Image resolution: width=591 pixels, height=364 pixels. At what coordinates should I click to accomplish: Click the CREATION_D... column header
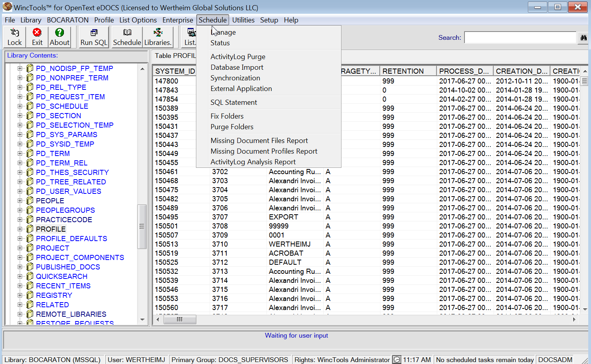(x=522, y=71)
